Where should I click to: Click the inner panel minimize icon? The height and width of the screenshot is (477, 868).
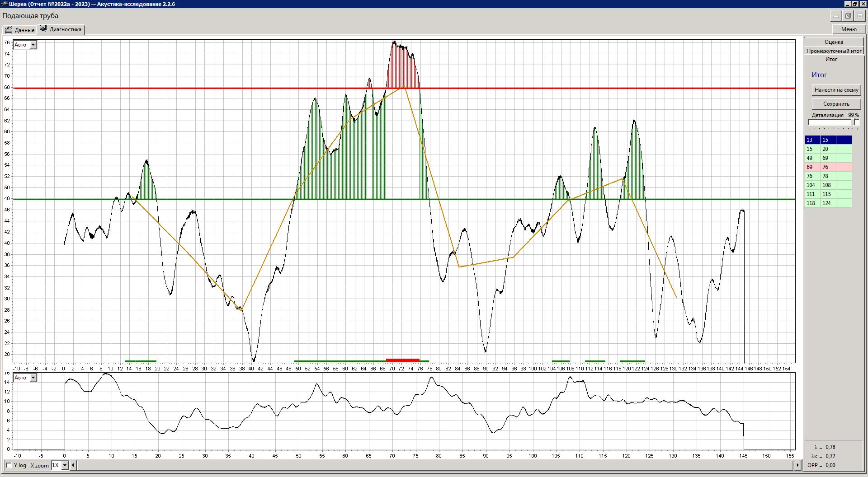pyautogui.click(x=836, y=16)
